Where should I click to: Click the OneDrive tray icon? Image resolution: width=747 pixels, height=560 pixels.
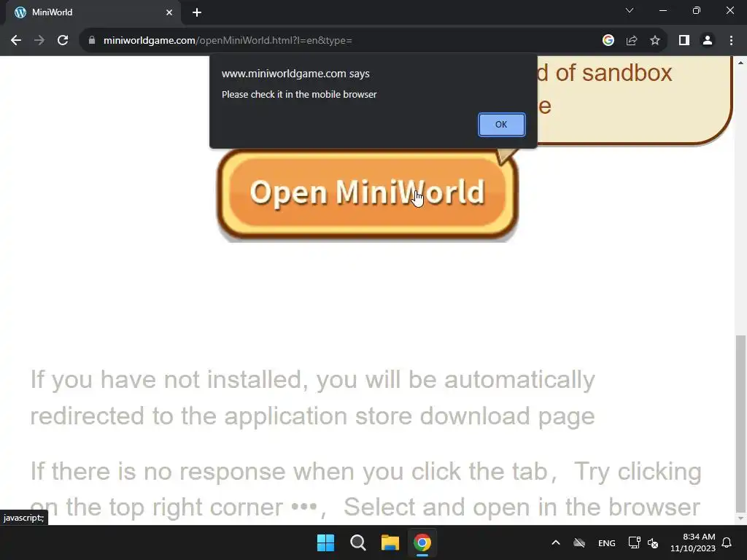(x=578, y=542)
